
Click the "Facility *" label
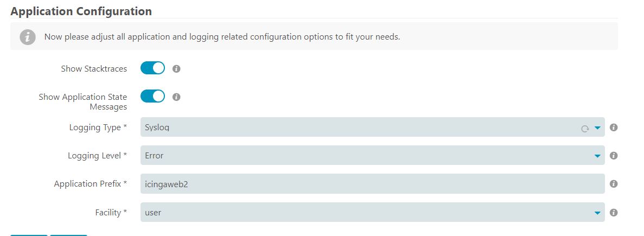tap(111, 213)
